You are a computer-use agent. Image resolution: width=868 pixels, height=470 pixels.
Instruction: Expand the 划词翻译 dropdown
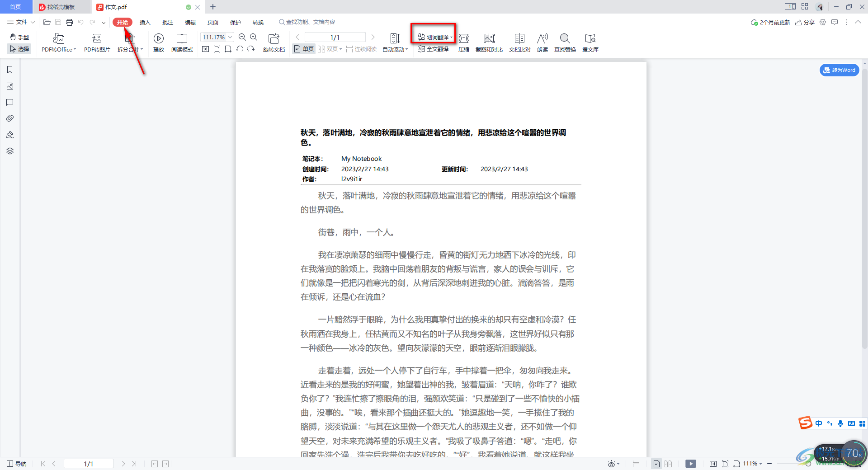(x=451, y=38)
